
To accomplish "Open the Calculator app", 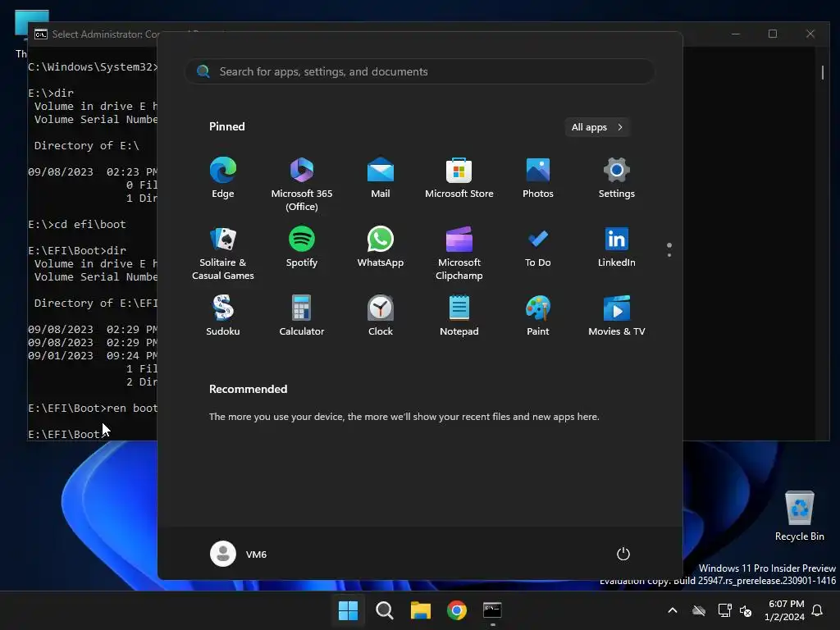I will coord(302,316).
